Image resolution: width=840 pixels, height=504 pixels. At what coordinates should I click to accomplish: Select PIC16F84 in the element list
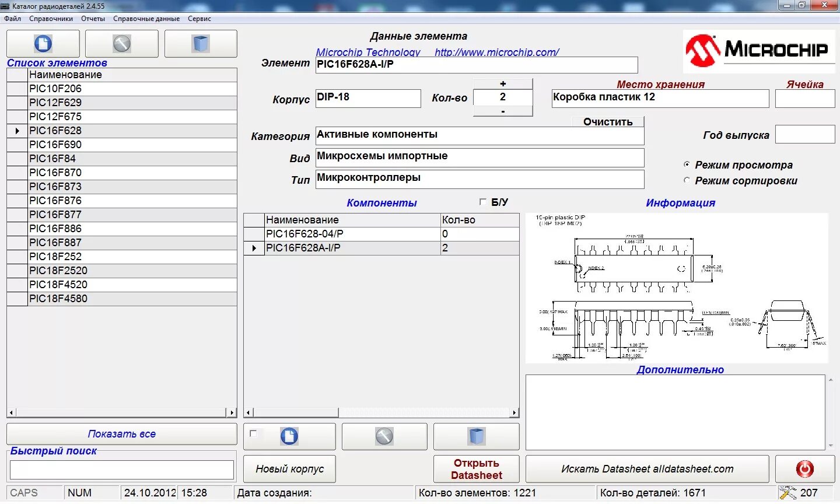tap(132, 159)
